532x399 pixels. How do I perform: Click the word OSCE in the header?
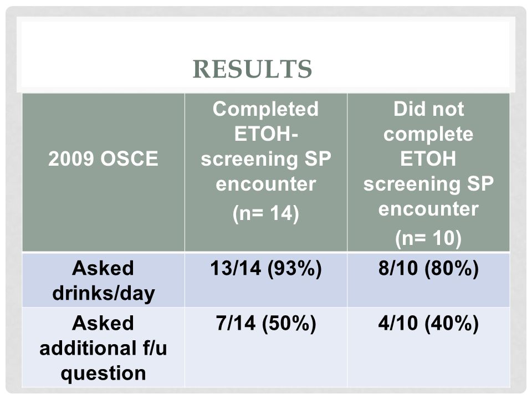129,158
